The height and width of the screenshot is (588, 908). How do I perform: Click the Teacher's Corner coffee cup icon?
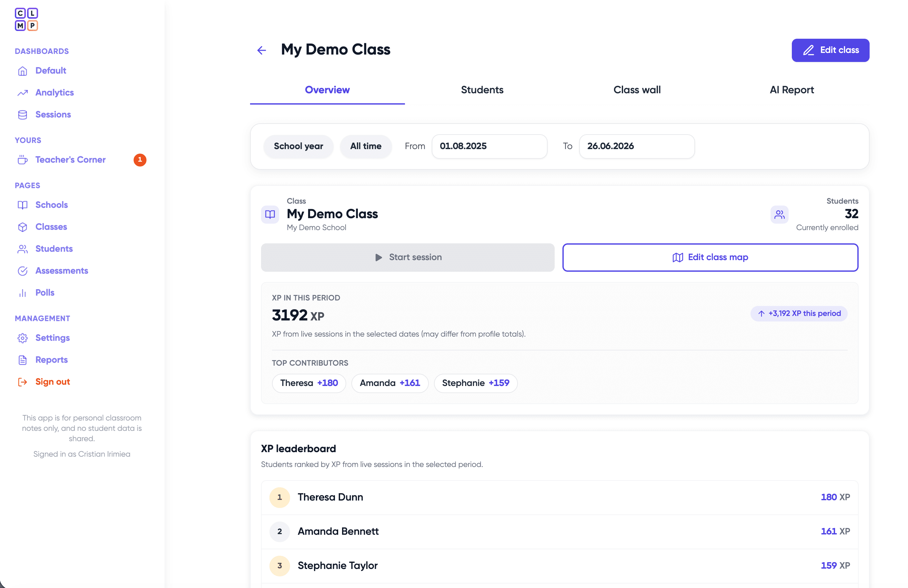pyautogui.click(x=23, y=160)
